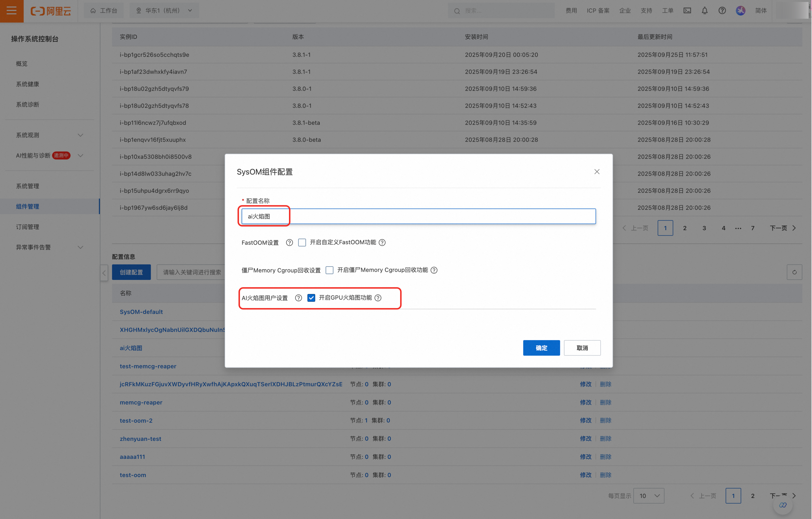The width and height of the screenshot is (812, 519).
Task: Click the 配置名称 input field
Action: click(x=418, y=216)
